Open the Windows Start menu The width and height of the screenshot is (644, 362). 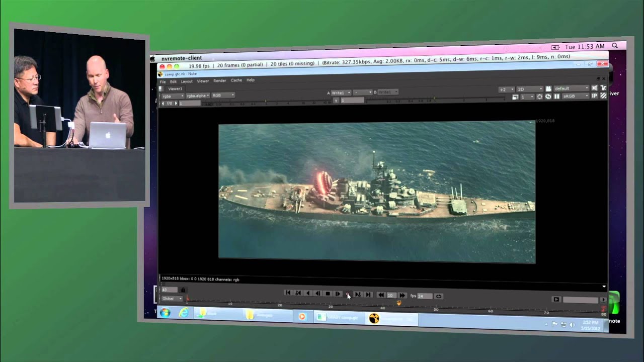165,313
